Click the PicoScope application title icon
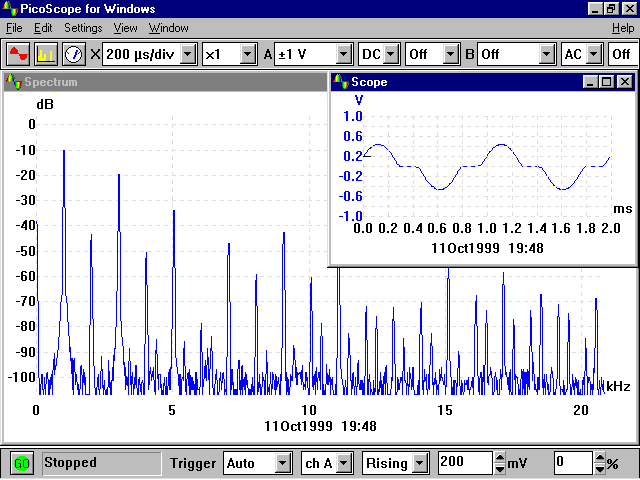This screenshot has height=480, width=640. 11,9
